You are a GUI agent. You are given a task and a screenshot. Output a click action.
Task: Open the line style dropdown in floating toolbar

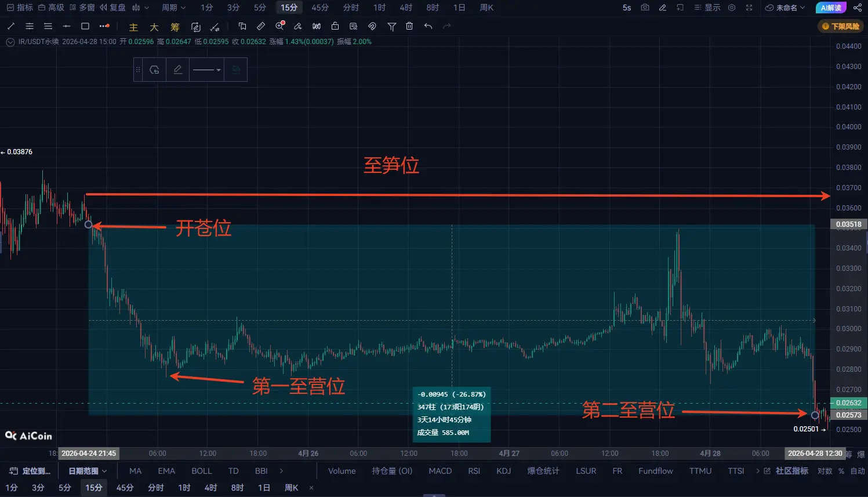click(207, 70)
